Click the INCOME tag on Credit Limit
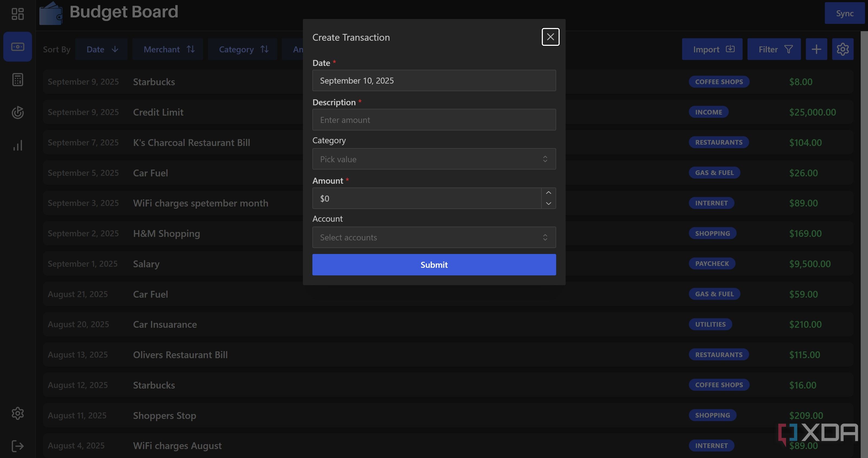This screenshot has width=868, height=458. pyautogui.click(x=709, y=112)
